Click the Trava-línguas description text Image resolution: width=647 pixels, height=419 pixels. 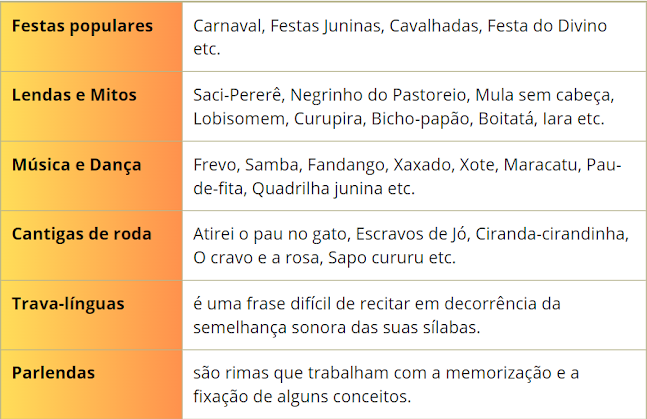point(377,315)
